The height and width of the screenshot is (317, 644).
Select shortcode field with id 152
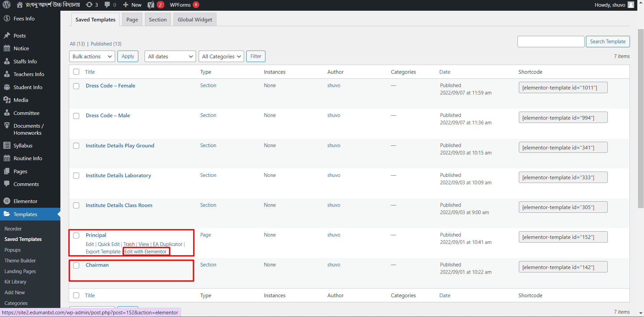coord(563,237)
